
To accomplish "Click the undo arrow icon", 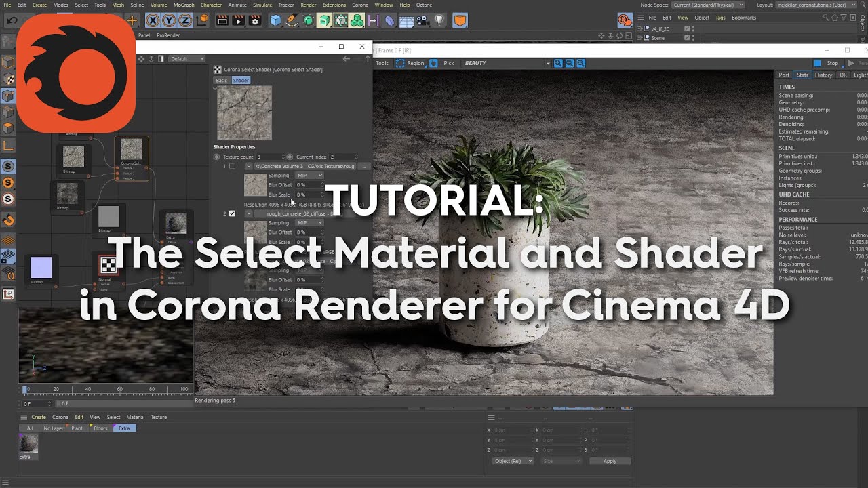I will (12, 20).
